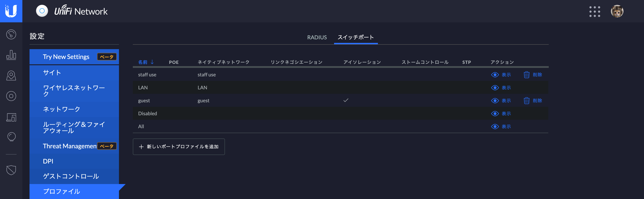Click 表示 link for staff use profile
This screenshot has width=644, height=199.
tap(506, 75)
